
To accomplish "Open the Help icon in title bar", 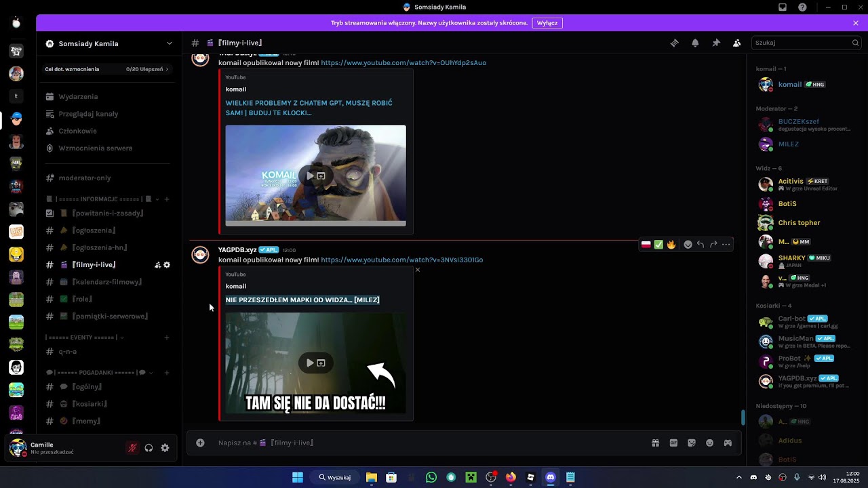I will click(x=802, y=7).
